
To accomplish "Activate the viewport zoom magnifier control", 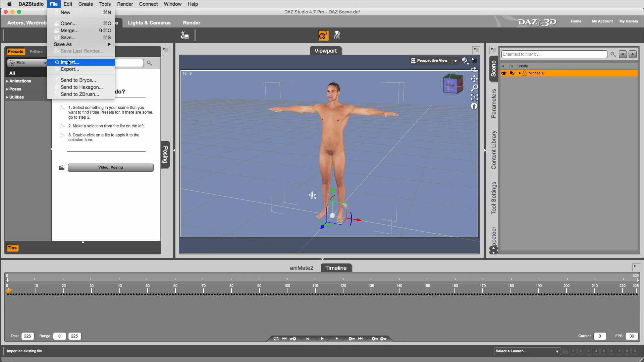I will click(474, 88).
